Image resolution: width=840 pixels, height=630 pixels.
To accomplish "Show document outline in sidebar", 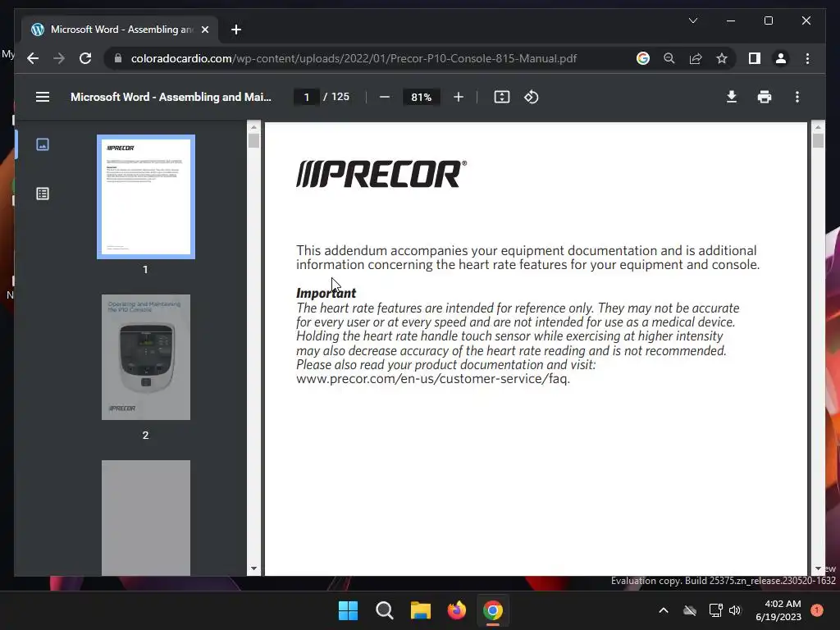I will tap(43, 194).
